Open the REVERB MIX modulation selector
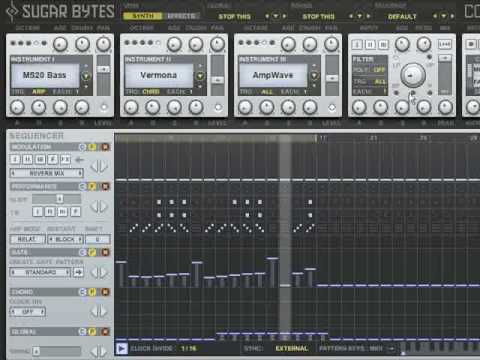 click(x=47, y=173)
